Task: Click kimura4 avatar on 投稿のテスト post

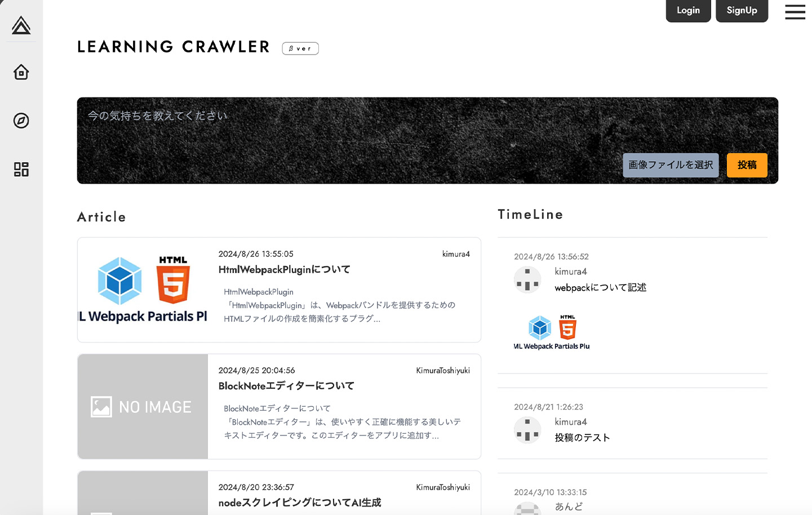Action: pyautogui.click(x=527, y=430)
